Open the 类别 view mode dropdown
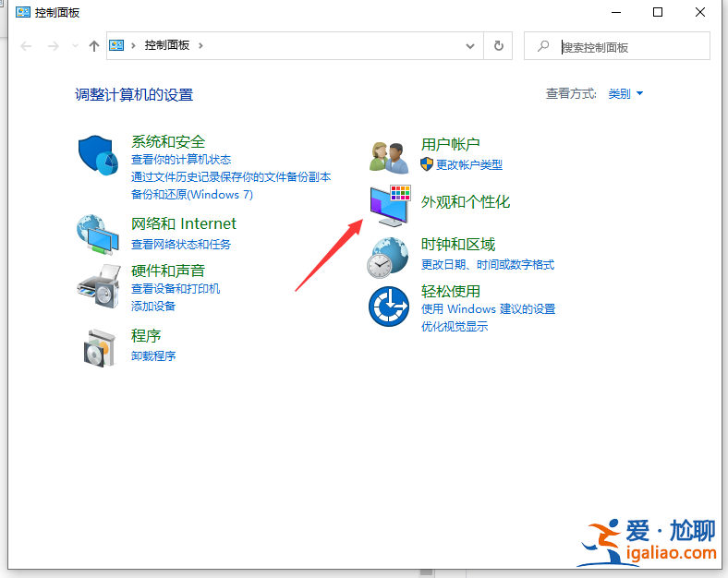The width and height of the screenshot is (728, 578). pyautogui.click(x=625, y=93)
